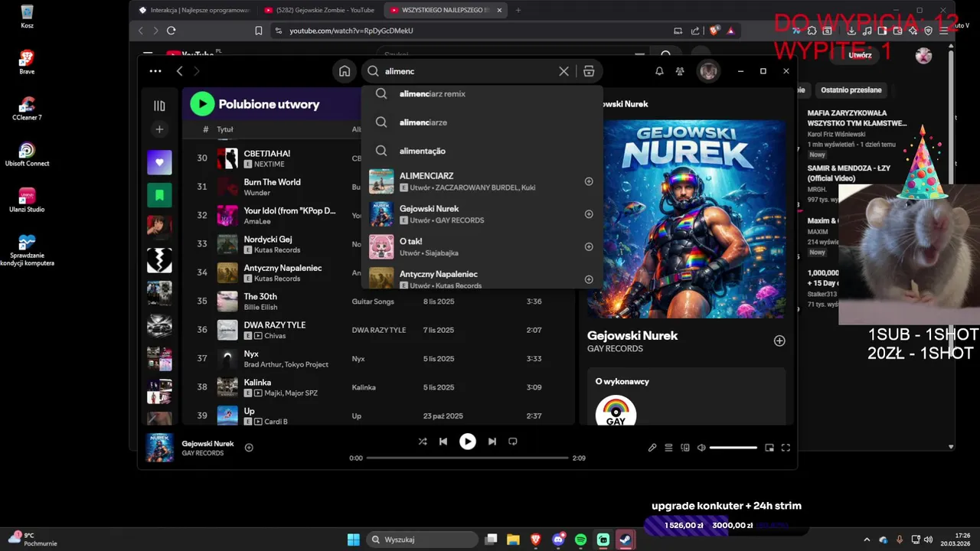The height and width of the screenshot is (551, 980).
Task: Add O tak! result to library
Action: coord(589,246)
